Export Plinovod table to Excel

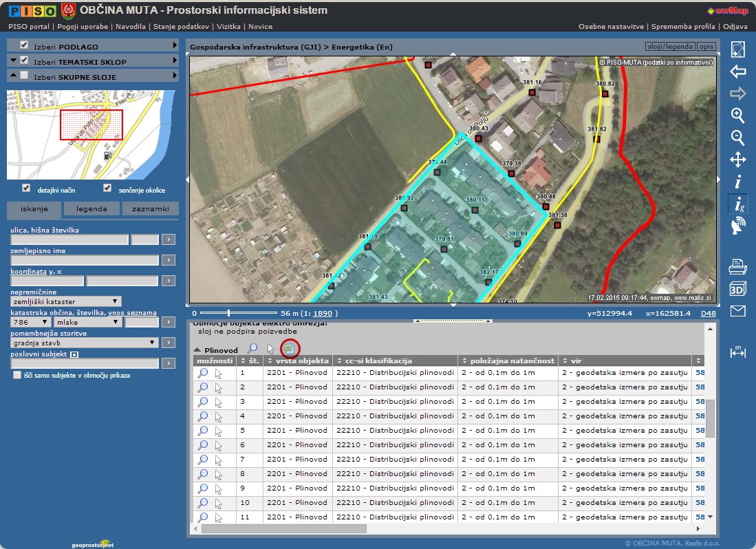coord(290,349)
